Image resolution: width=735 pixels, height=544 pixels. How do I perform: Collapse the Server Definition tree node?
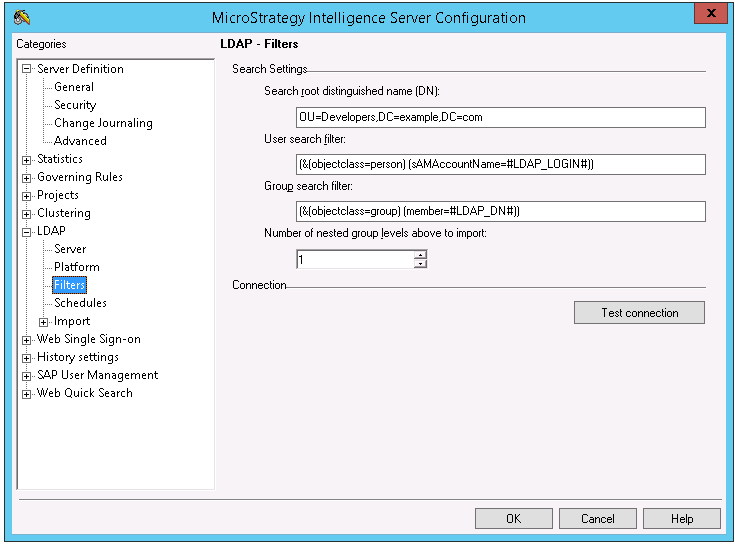click(27, 69)
